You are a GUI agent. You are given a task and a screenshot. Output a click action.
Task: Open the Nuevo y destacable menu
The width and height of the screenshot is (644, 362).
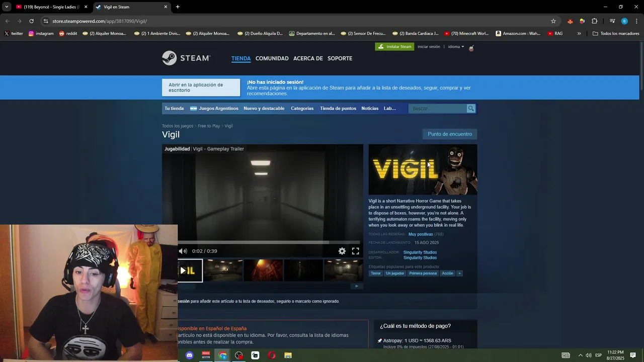264,109
